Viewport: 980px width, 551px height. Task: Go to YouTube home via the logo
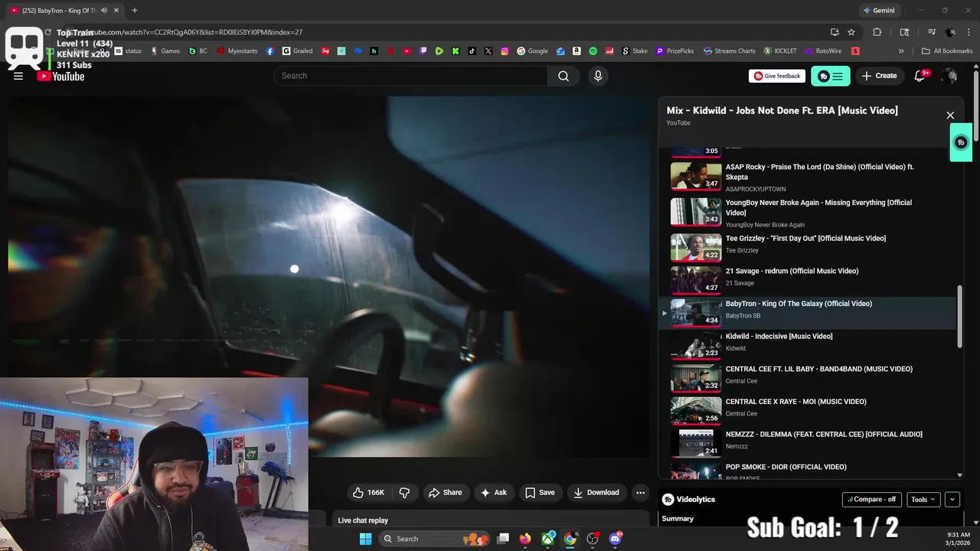[x=60, y=76]
